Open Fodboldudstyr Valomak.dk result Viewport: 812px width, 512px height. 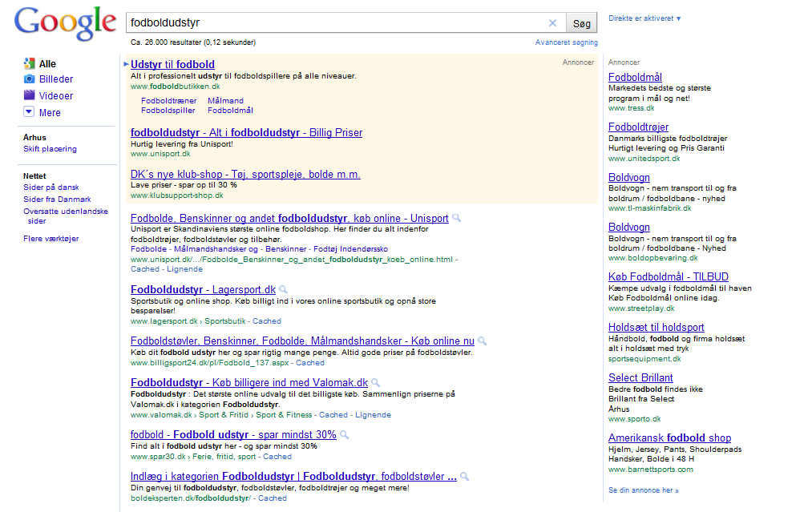coord(249,382)
